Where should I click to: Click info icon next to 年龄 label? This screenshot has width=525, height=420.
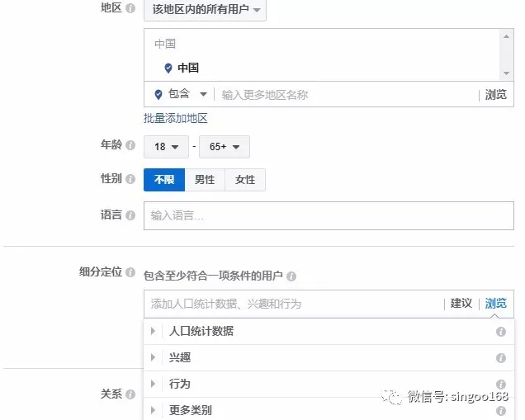click(130, 145)
